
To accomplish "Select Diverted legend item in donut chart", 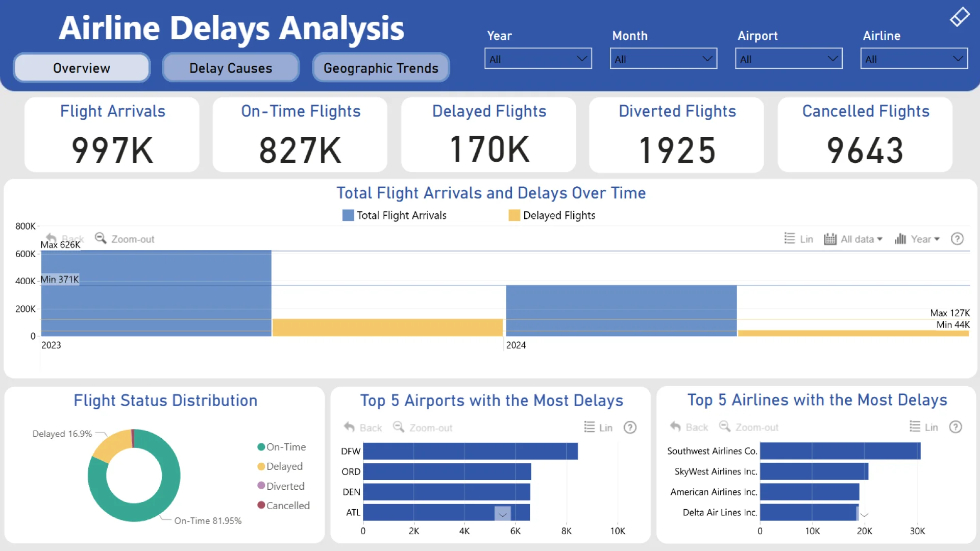I will click(x=281, y=486).
